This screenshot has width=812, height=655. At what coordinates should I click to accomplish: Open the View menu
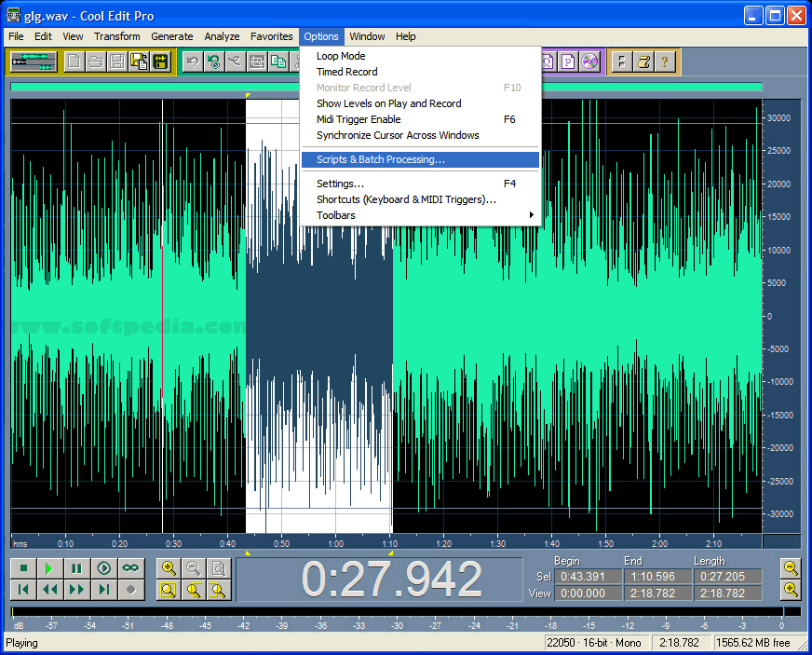click(x=73, y=36)
